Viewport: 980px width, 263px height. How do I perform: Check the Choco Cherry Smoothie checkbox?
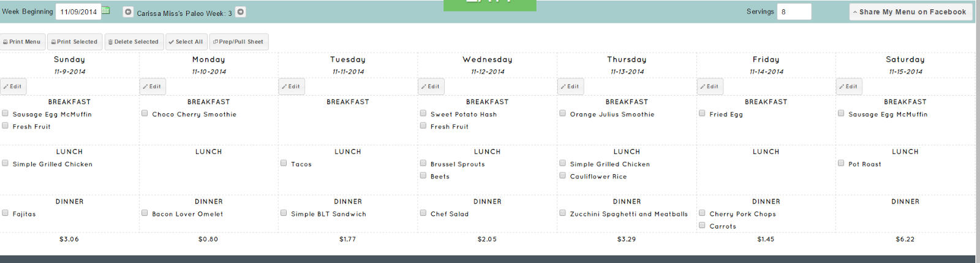click(145, 113)
